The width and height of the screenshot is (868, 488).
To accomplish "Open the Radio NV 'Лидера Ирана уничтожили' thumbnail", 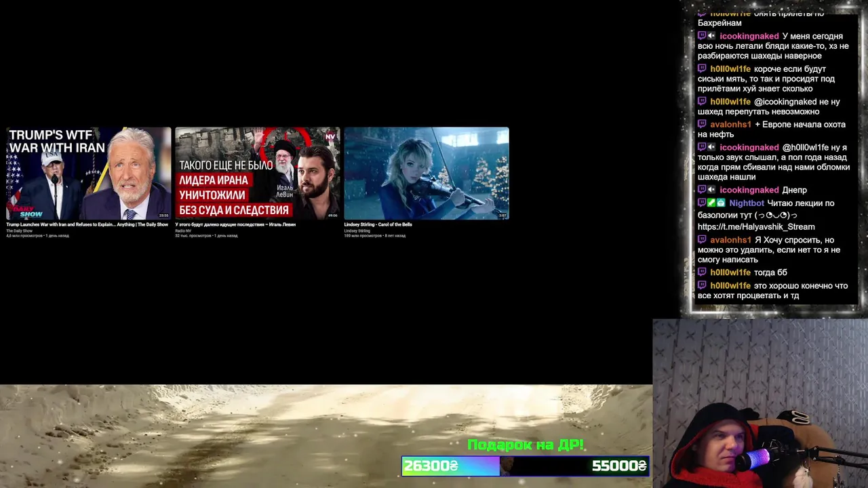I will click(258, 174).
